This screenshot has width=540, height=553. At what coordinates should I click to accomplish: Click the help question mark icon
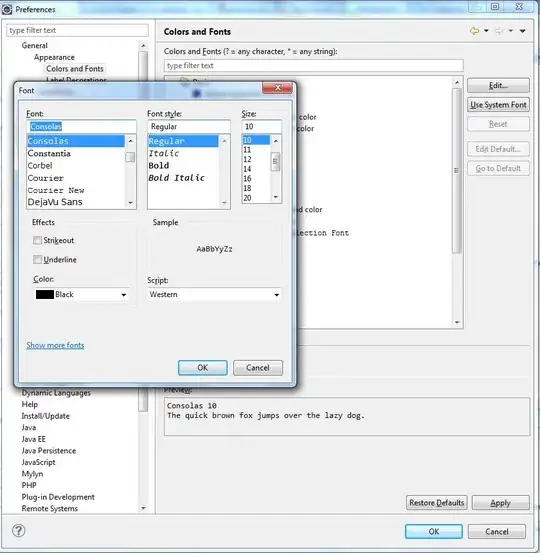(18, 530)
